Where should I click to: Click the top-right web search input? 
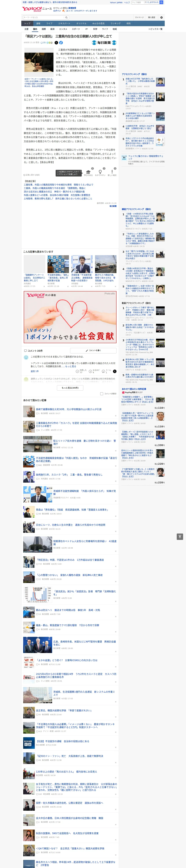tap(138, 2)
